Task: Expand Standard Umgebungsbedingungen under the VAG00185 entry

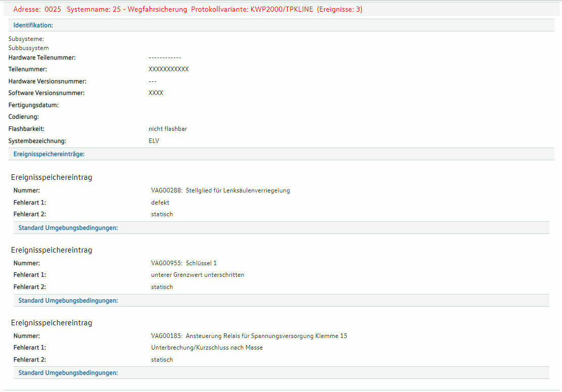Action: coord(68,373)
